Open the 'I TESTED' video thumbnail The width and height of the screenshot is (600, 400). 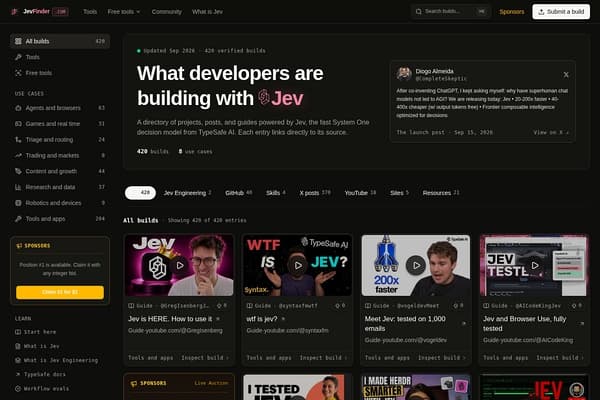click(297, 387)
